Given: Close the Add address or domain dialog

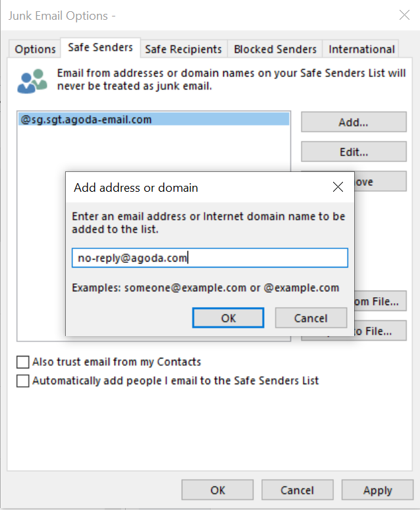Looking at the screenshot, I should click(x=338, y=186).
